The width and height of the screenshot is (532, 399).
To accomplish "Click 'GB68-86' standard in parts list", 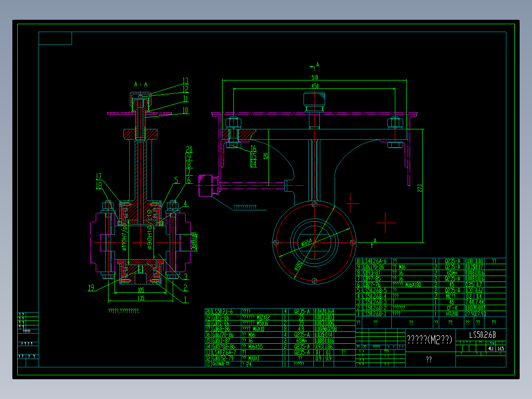I will 221,329.
